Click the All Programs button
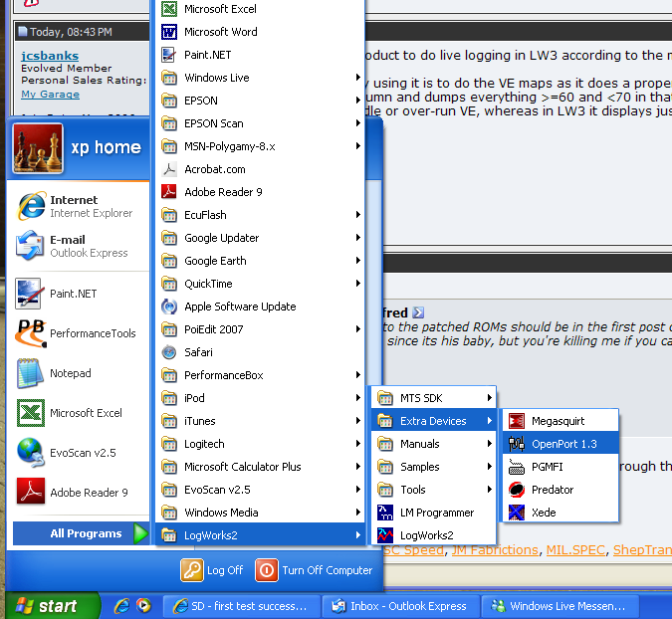Image resolution: width=672 pixels, height=619 pixels. coord(81,533)
